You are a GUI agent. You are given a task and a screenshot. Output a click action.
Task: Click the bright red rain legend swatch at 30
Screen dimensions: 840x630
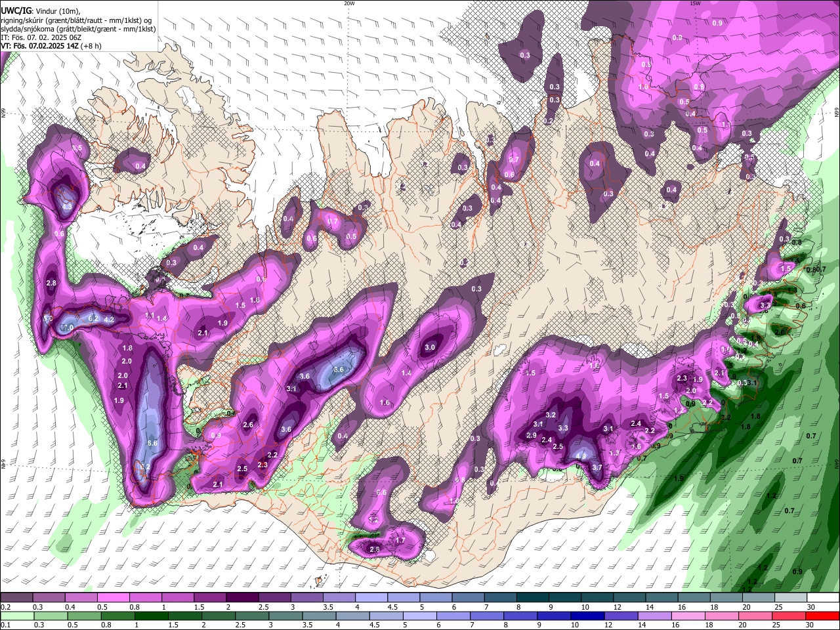pyautogui.click(x=822, y=616)
